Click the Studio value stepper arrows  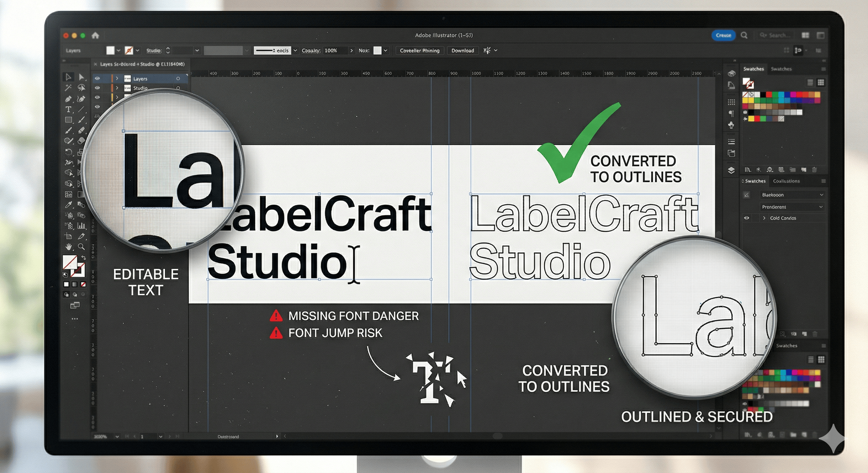[x=168, y=51]
